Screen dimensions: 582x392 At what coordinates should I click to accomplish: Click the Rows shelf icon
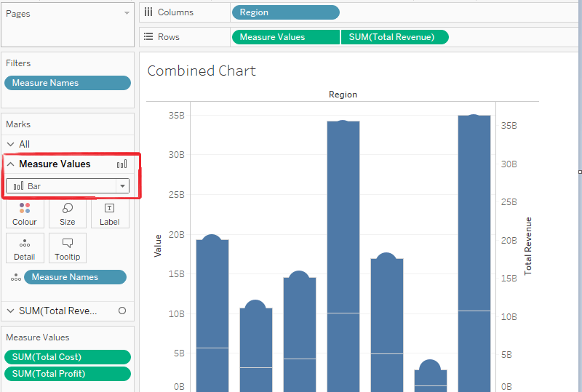click(148, 37)
